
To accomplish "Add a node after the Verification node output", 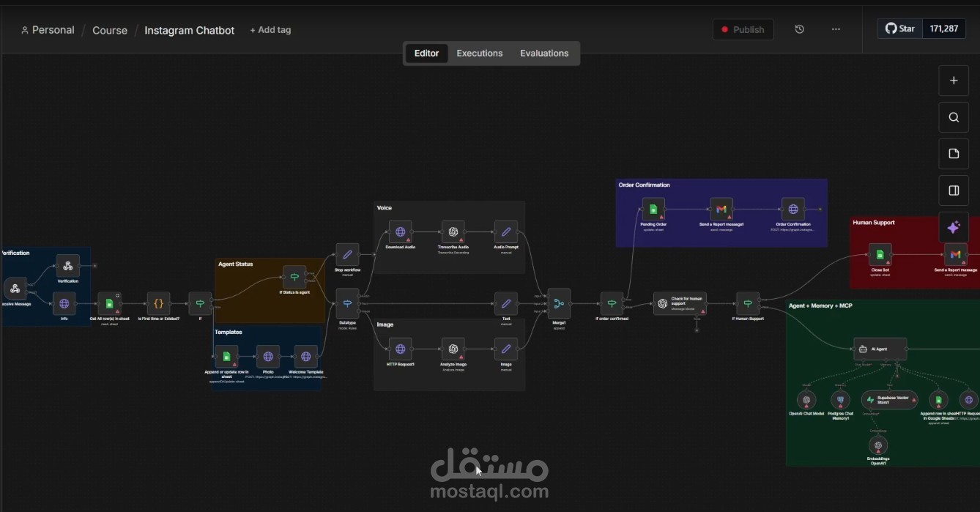I will click(94, 266).
